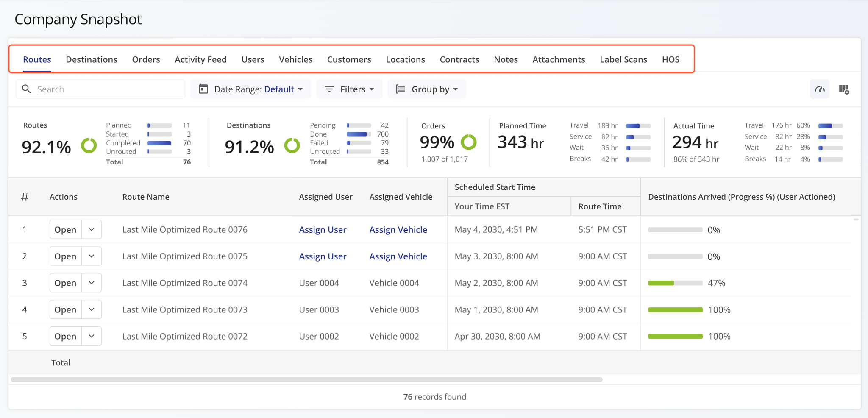Open the Label Scans tab
This screenshot has height=418, width=868.
click(623, 59)
